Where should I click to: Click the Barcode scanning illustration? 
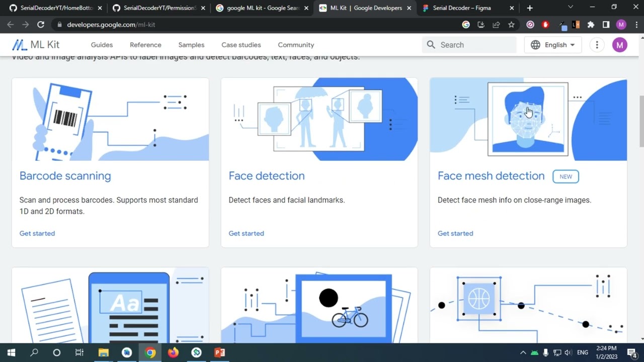[x=110, y=119]
